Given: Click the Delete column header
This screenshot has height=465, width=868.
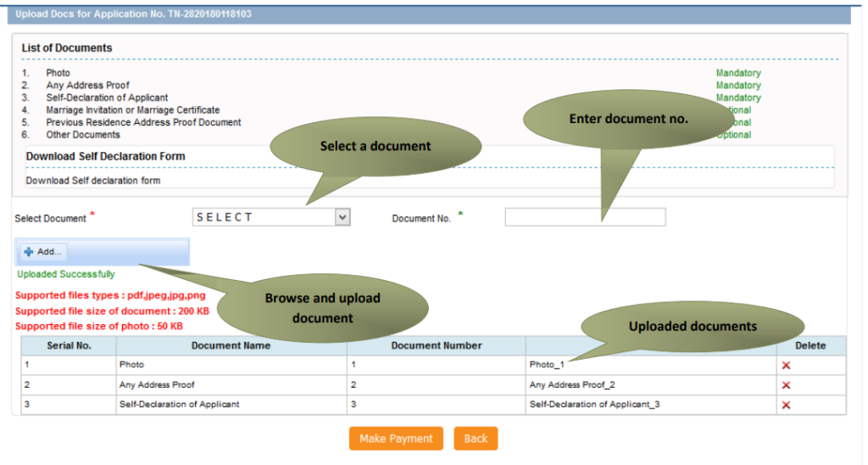Looking at the screenshot, I should (810, 345).
